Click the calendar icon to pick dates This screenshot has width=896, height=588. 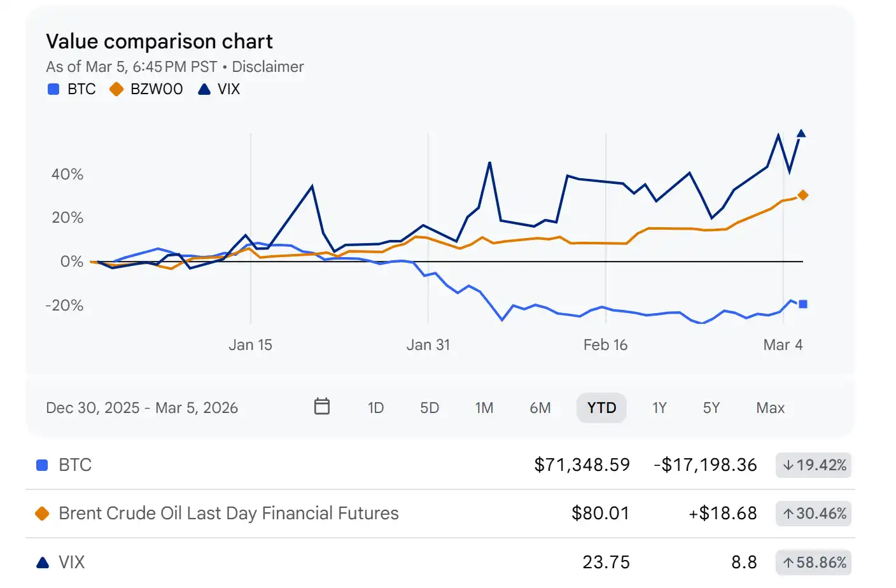pos(321,407)
